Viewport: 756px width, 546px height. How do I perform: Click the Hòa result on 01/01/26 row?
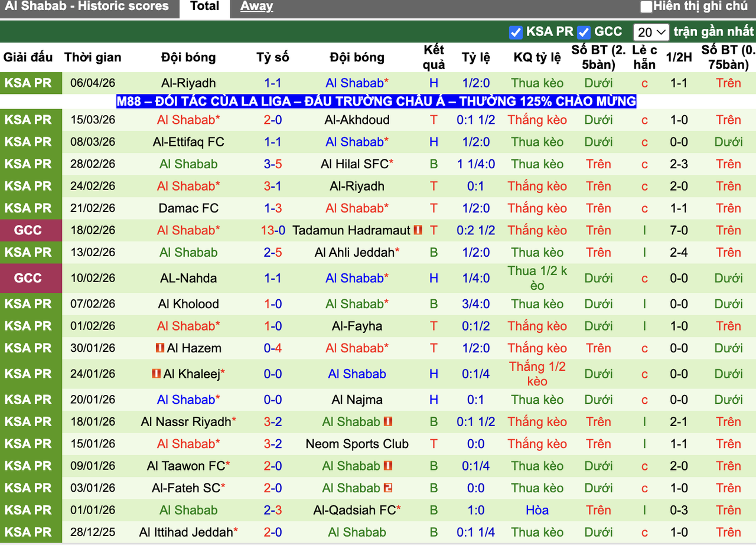click(x=537, y=511)
